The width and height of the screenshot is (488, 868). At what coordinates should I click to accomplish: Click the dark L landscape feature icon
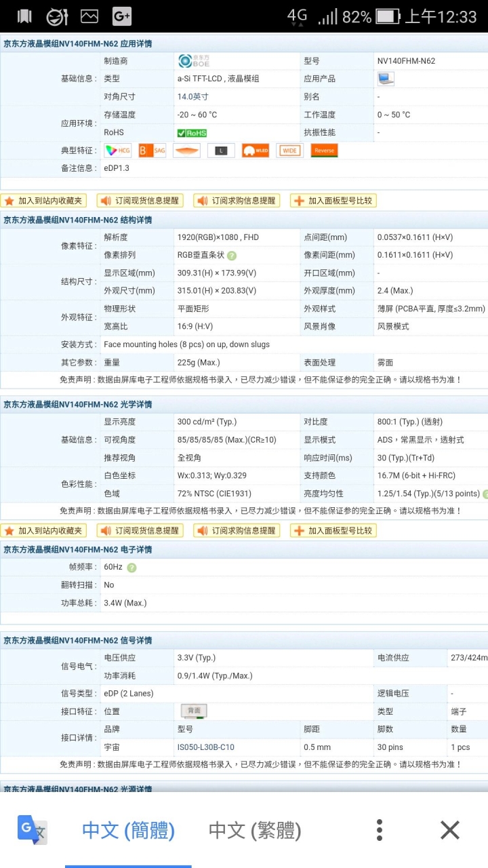click(221, 151)
